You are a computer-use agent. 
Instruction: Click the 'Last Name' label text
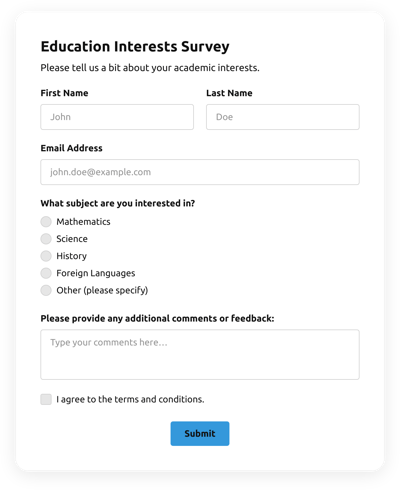pyautogui.click(x=229, y=93)
